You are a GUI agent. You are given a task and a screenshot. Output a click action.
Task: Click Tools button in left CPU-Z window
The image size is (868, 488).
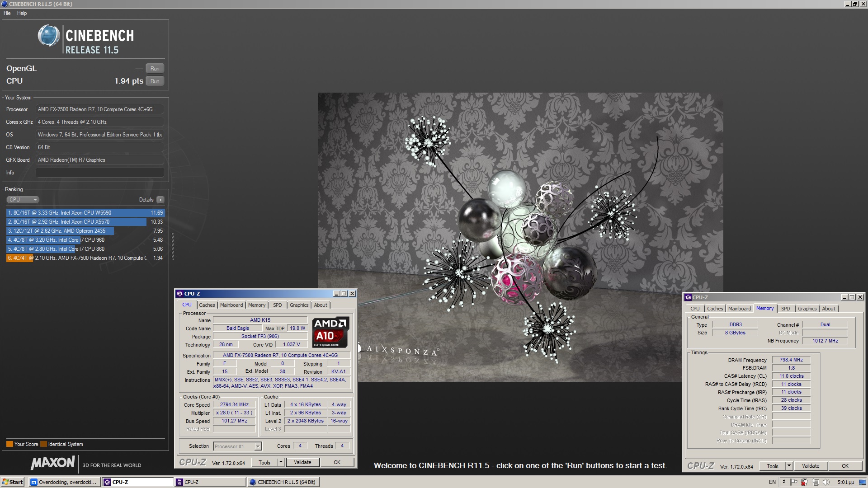tap(264, 462)
